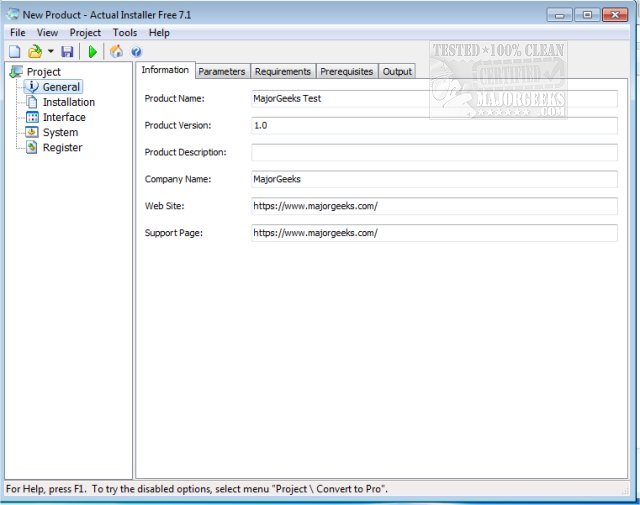Open Help via the question mark icon
The image size is (640, 505).
(136, 52)
